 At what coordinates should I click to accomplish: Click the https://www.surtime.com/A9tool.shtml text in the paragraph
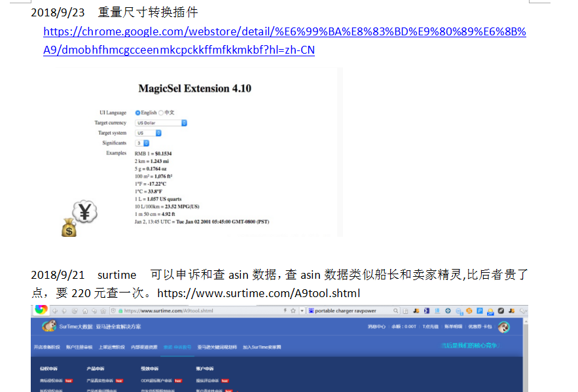click(x=259, y=293)
